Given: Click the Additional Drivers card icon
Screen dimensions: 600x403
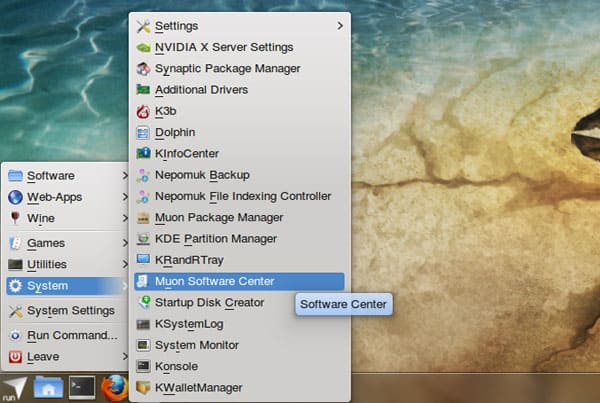Looking at the screenshot, I should [143, 90].
